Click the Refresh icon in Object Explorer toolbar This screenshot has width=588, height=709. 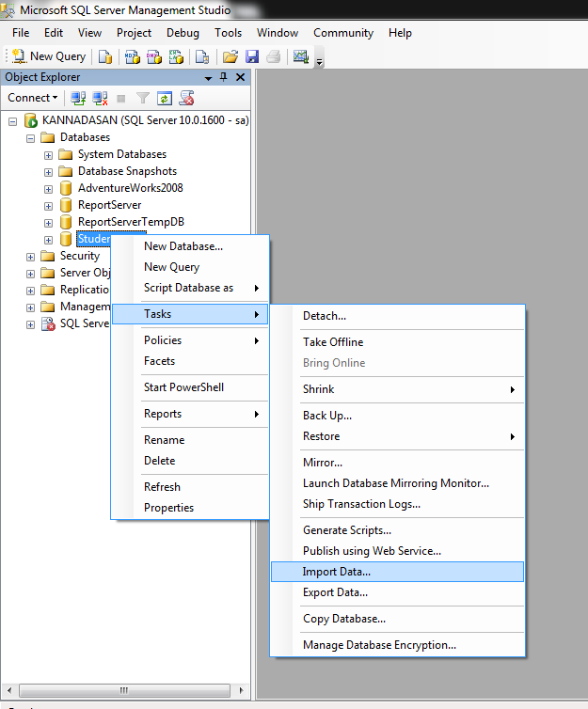pos(165,98)
